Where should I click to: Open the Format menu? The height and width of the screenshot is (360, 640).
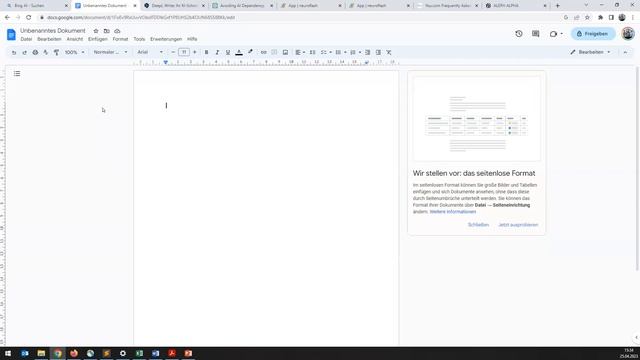pos(120,39)
